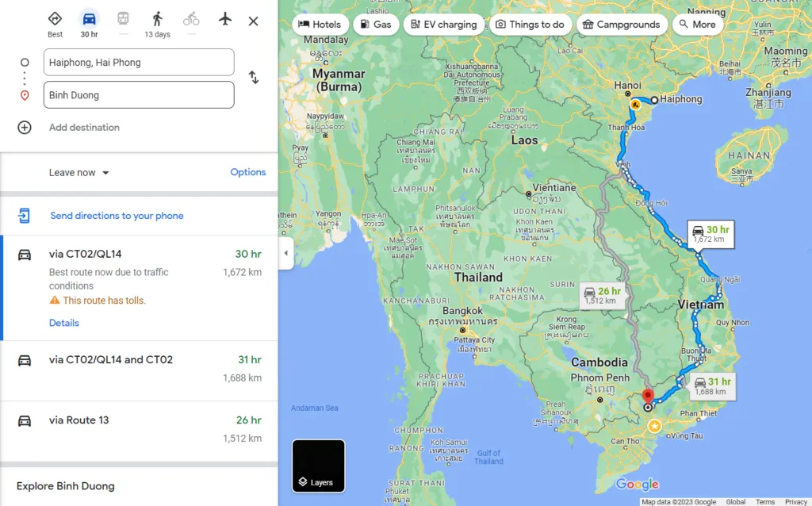The image size is (812, 506).
Task: Click the send-to-phone icon
Action: [25, 216]
